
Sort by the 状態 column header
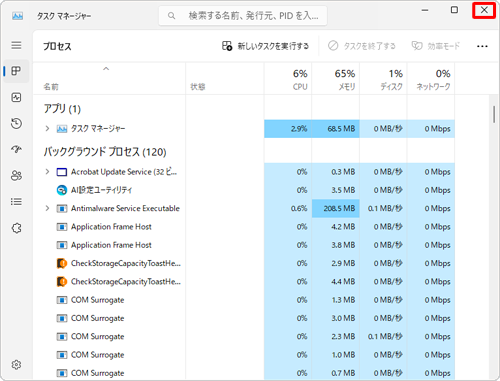coord(225,79)
